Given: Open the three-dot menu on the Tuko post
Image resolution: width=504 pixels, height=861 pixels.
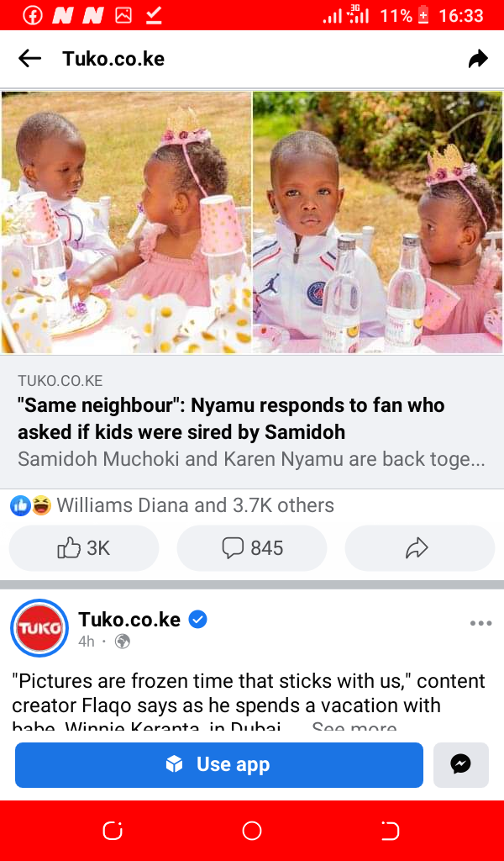Looking at the screenshot, I should 481,623.
